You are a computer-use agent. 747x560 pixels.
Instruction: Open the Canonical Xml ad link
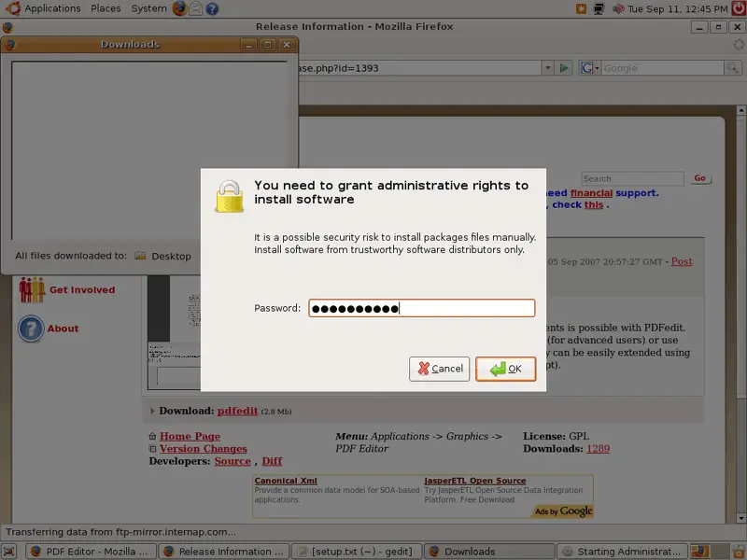point(286,481)
